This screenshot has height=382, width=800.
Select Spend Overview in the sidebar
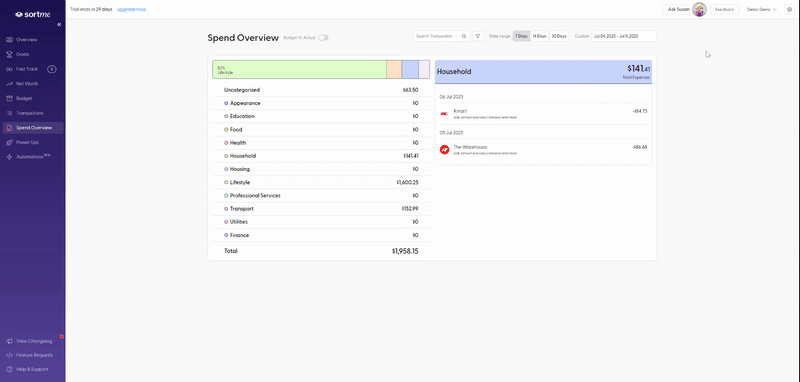point(33,128)
